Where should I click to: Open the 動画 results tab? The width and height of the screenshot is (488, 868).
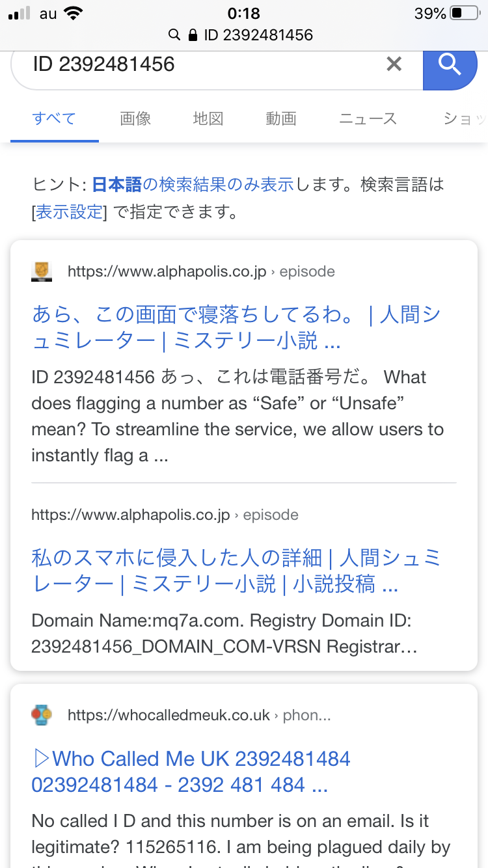pyautogui.click(x=281, y=118)
